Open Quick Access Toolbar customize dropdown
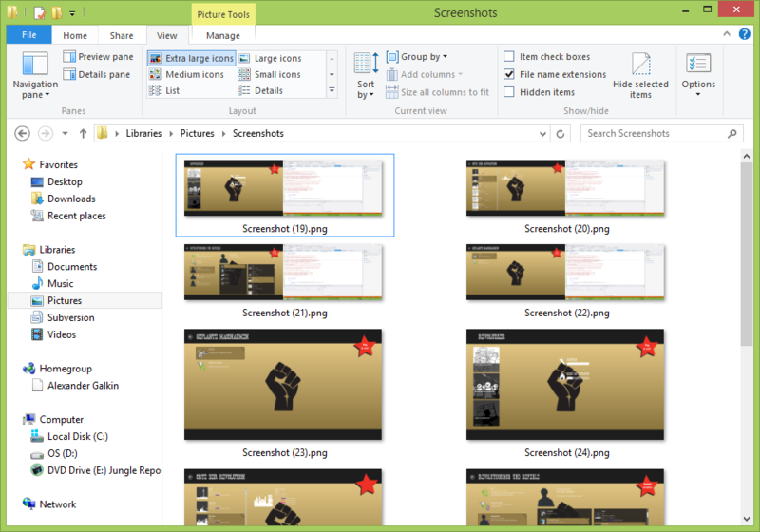760x532 pixels. pyautogui.click(x=72, y=13)
